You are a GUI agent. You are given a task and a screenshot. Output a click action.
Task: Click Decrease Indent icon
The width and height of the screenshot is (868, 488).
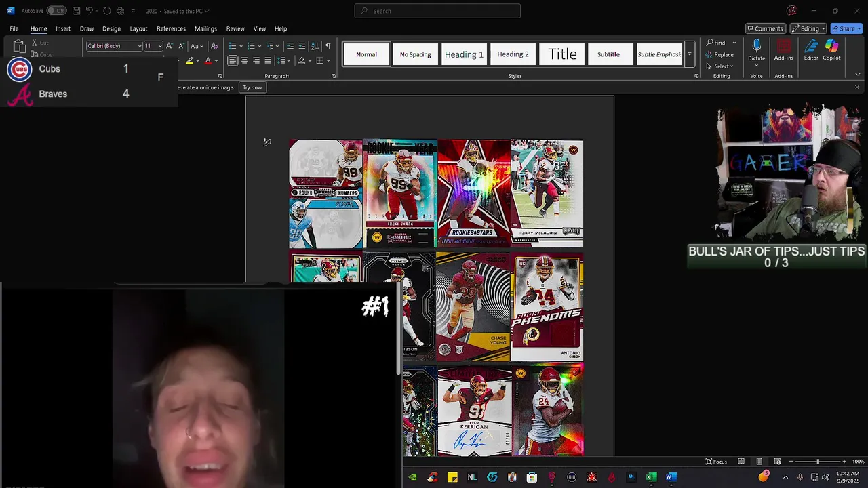tap(290, 46)
